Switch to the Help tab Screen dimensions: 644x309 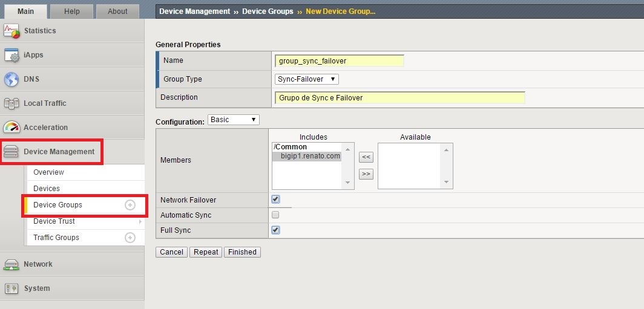(x=71, y=11)
